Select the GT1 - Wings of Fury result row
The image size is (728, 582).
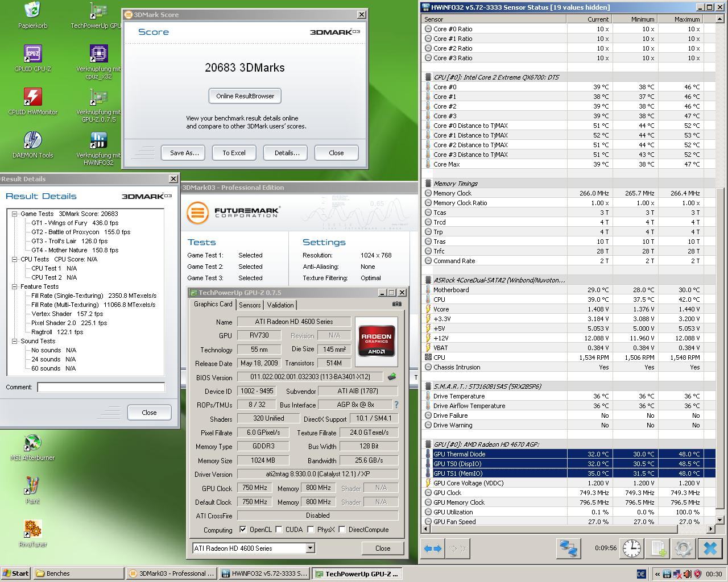(x=75, y=223)
